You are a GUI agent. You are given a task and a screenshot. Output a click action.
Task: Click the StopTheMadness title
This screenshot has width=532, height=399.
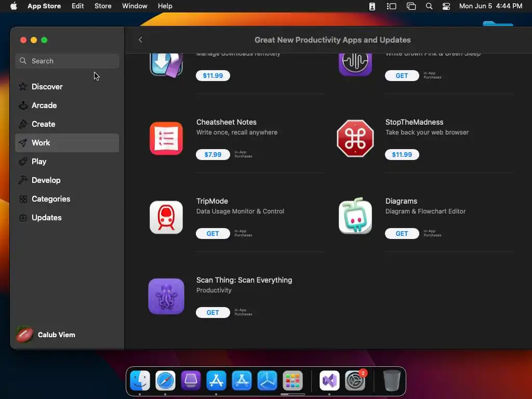[414, 122]
